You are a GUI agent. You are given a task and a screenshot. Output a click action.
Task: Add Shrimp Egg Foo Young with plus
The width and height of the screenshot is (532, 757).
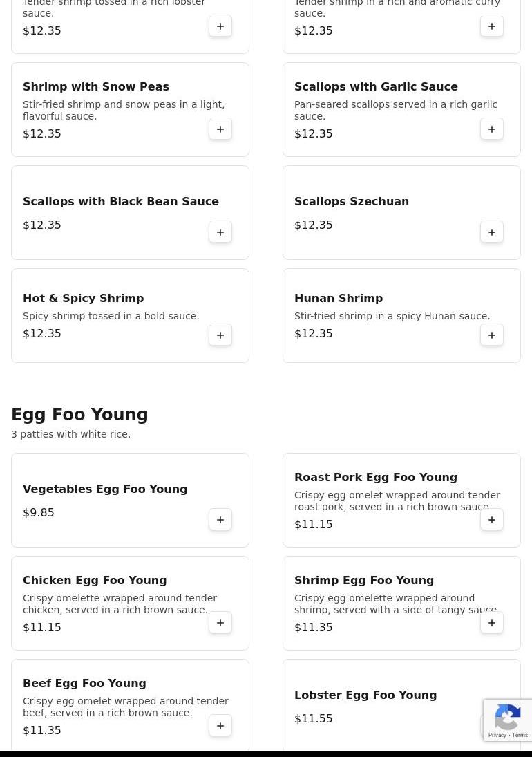coord(492,623)
